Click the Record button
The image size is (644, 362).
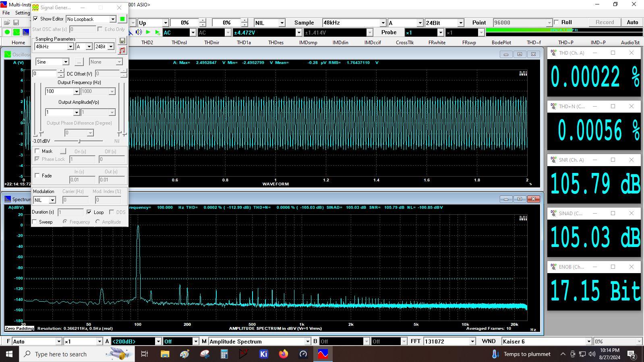coord(605,22)
